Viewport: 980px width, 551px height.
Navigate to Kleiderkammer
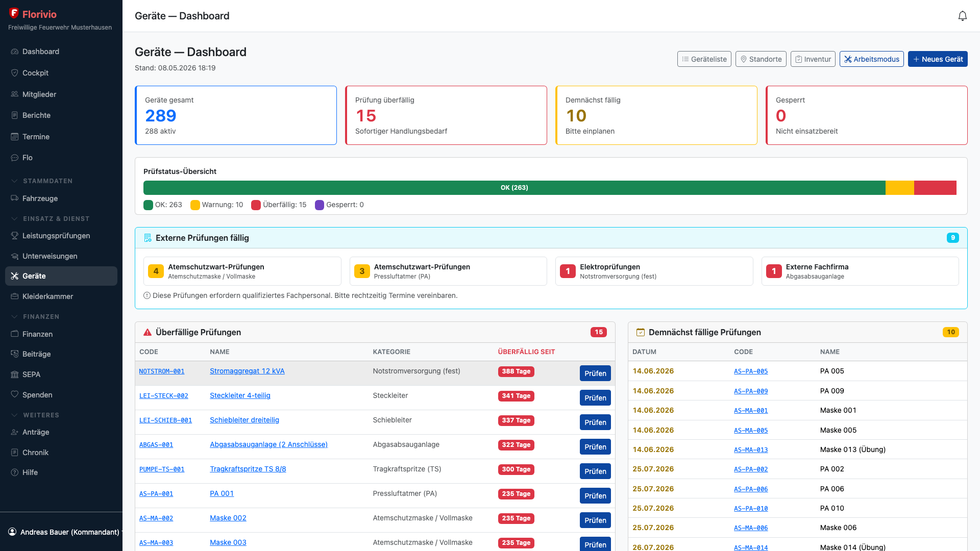pos(61,296)
